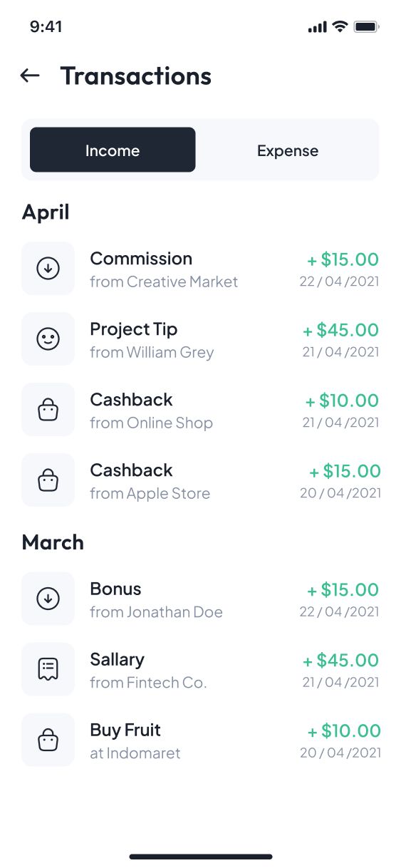Viewport: 401px width, 868px height.
Task: Tap the +$15.00 Bonus amount
Action: (343, 590)
